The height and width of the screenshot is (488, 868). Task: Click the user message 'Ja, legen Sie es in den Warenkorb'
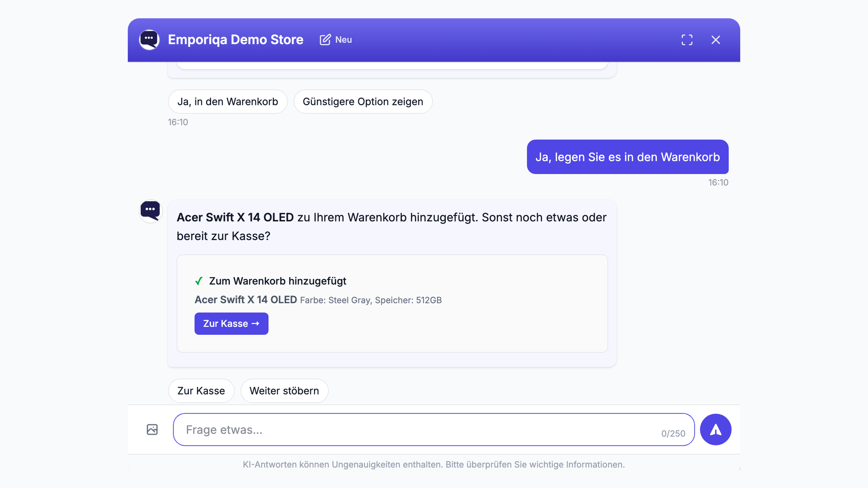(x=627, y=157)
